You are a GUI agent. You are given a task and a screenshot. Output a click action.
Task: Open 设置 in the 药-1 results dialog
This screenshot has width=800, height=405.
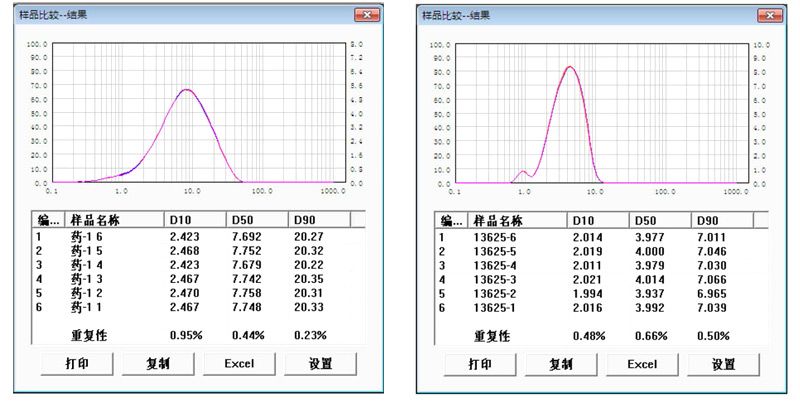[320, 364]
